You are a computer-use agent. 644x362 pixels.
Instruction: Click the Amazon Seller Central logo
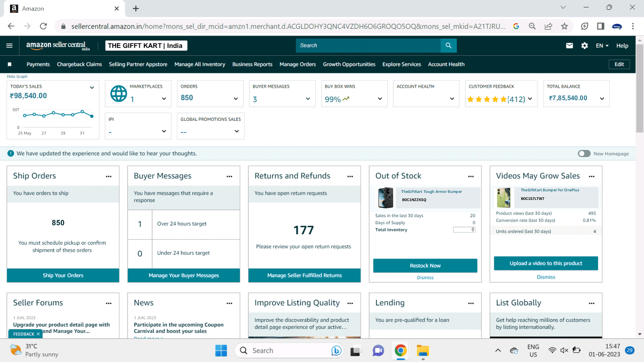[58, 46]
